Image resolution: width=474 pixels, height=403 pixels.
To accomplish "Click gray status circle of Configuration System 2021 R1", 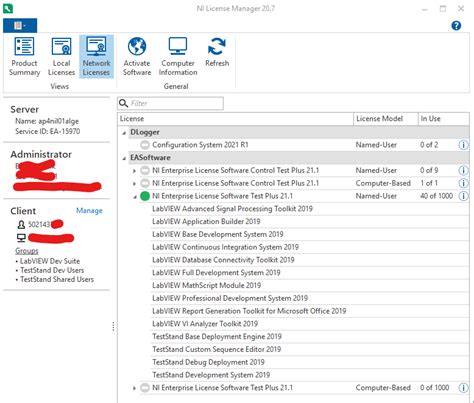I will [145, 145].
